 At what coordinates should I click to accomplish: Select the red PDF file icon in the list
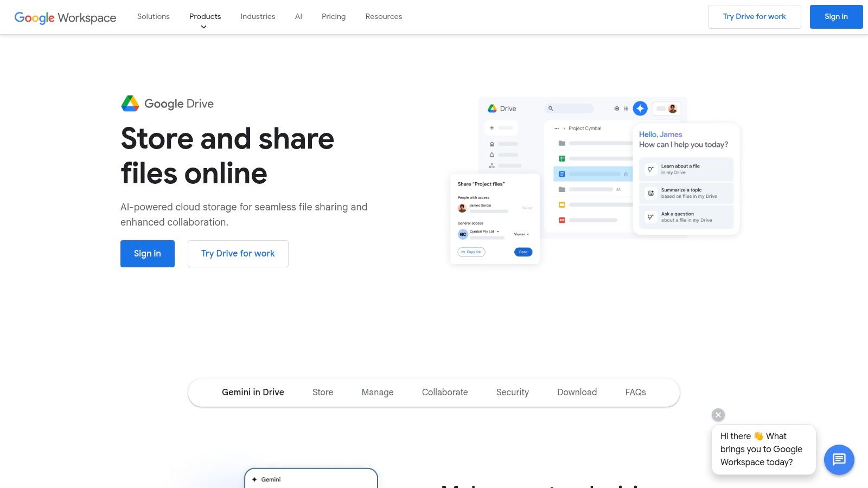(562, 219)
